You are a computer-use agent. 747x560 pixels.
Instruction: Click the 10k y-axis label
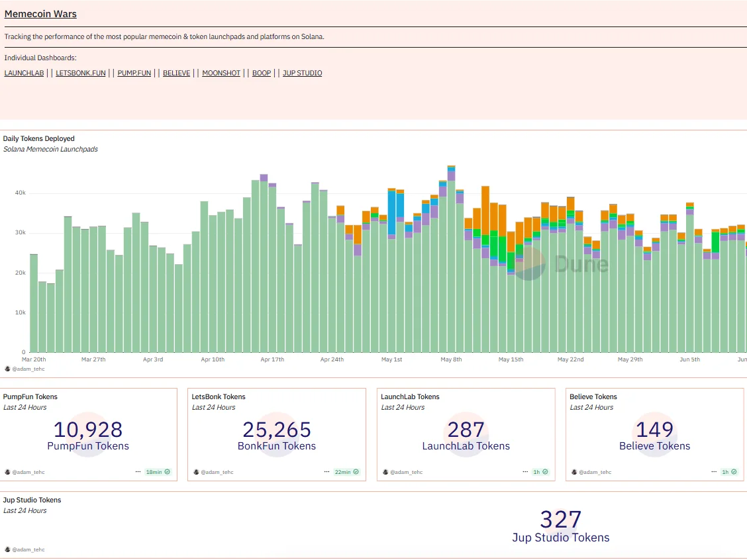click(21, 312)
